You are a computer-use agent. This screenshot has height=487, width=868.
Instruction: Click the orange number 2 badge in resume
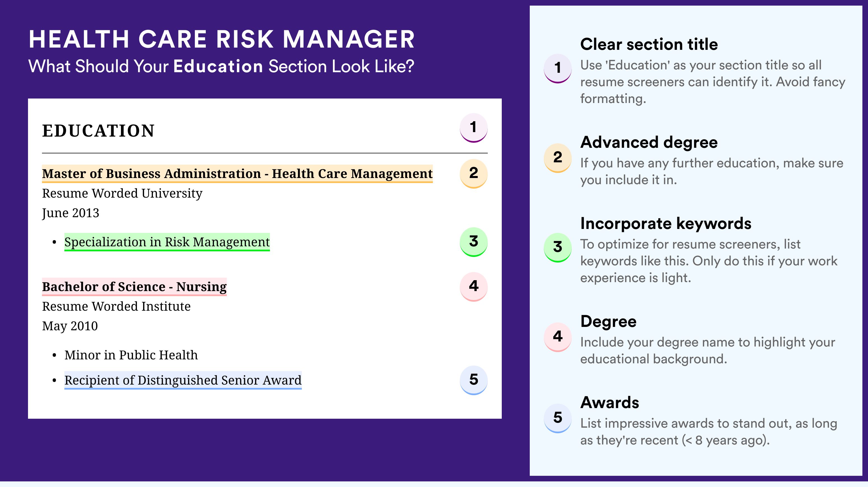click(473, 173)
